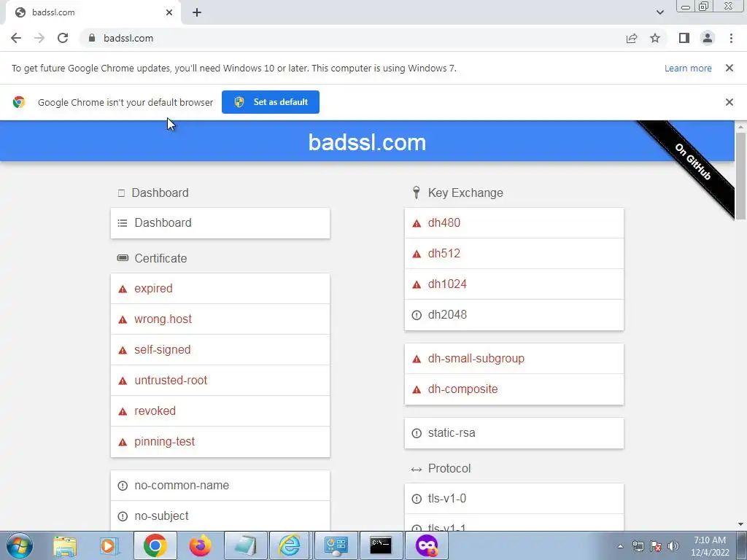Click the scrollbar down arrow

(x=740, y=524)
